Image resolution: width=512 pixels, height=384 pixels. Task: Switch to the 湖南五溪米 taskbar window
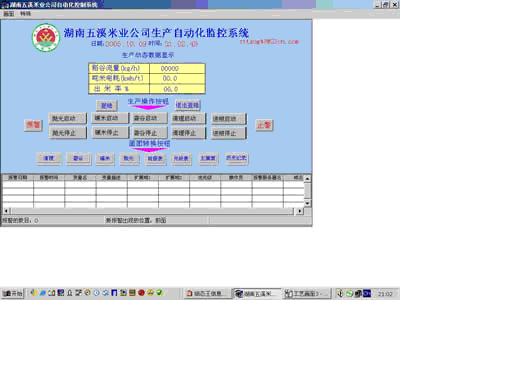pyautogui.click(x=257, y=293)
